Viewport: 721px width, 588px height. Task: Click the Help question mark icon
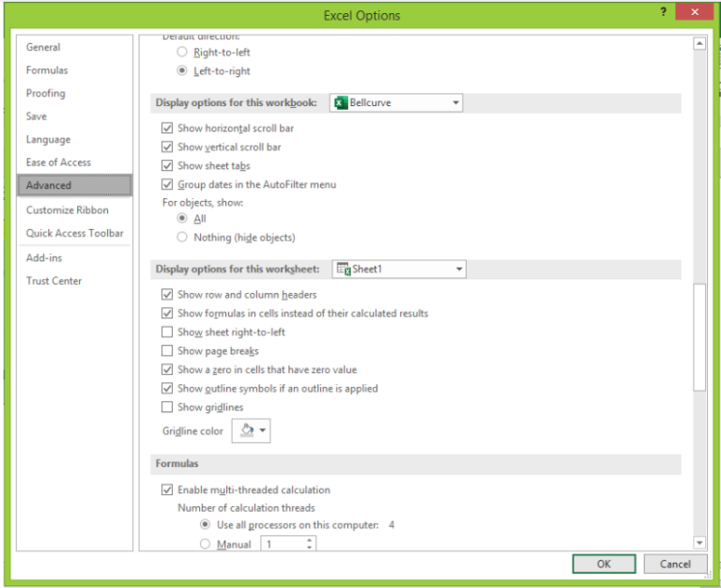664,11
